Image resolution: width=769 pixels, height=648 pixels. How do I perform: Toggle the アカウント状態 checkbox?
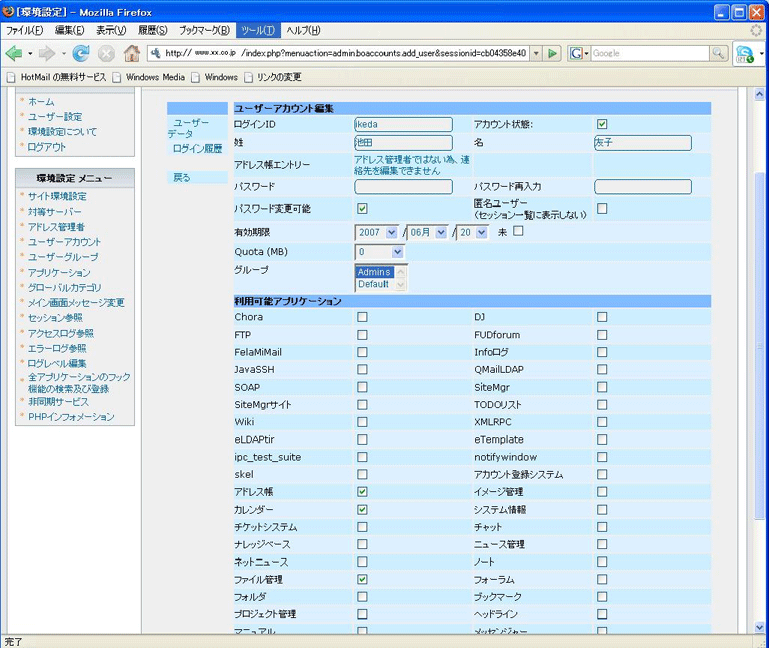click(602, 124)
